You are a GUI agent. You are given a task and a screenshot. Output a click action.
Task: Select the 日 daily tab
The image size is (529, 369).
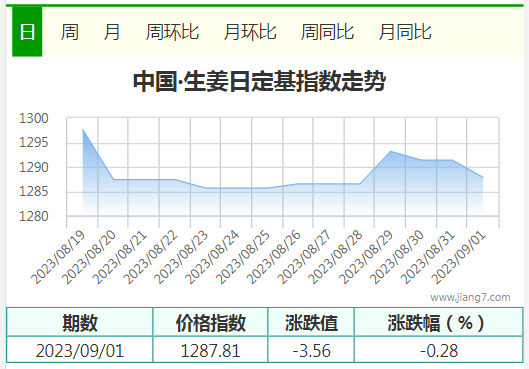(x=27, y=32)
